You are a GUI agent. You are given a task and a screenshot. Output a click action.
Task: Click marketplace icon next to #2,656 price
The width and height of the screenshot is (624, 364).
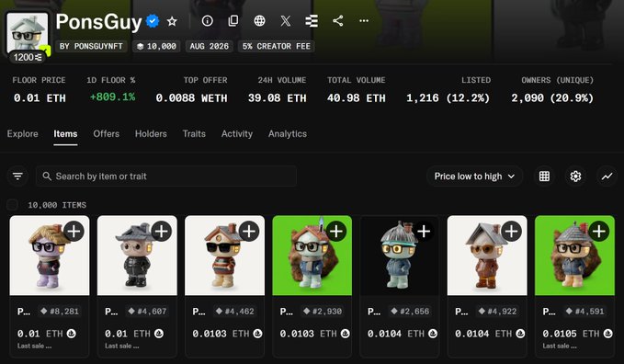click(x=433, y=334)
